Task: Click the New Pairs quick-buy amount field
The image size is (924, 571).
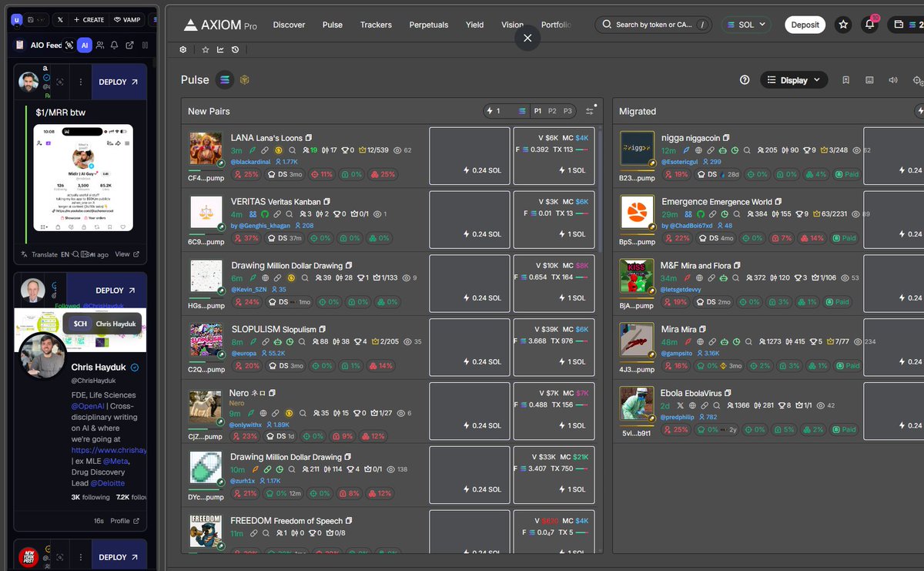Action: [507, 111]
